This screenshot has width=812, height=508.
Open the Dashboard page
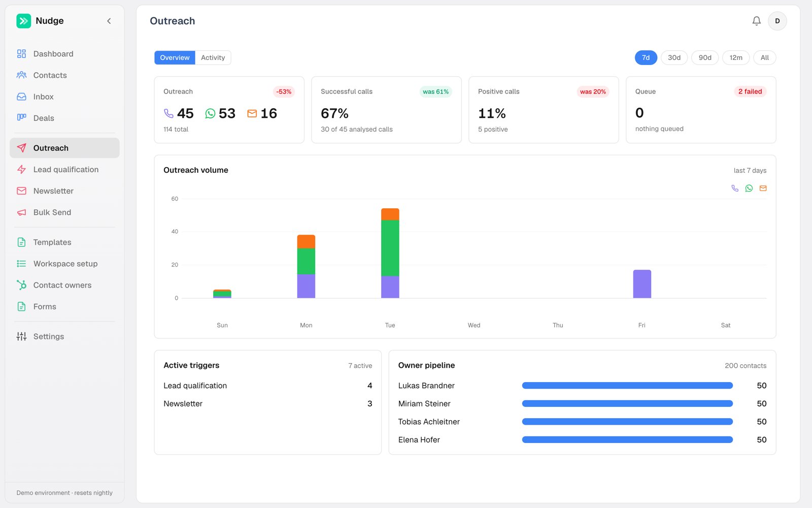point(64,54)
